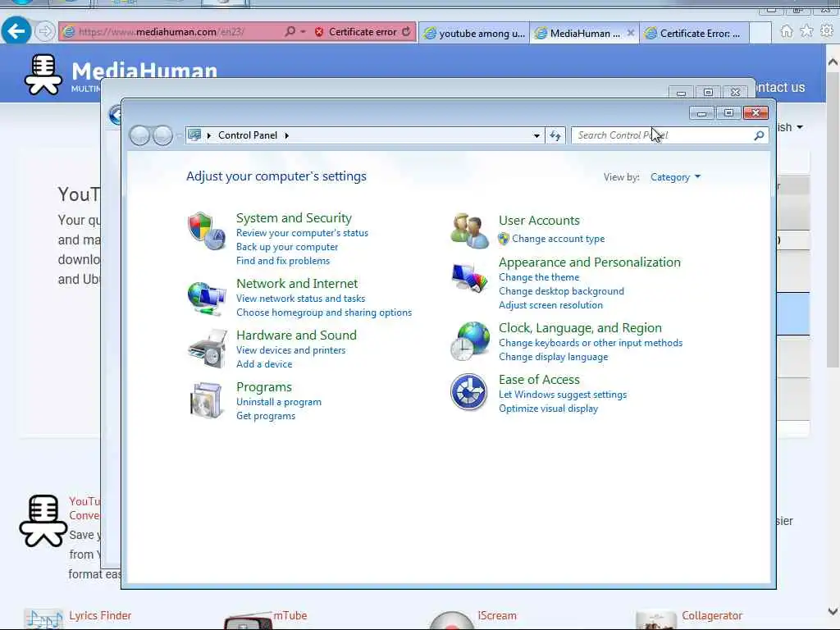Screen dimensions: 840x630
Task: Refresh the Control Panel address bar
Action: (x=555, y=135)
